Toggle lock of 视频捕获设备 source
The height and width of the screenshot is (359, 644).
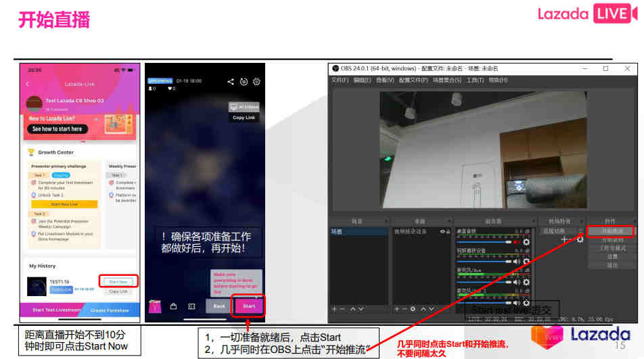coord(448,231)
